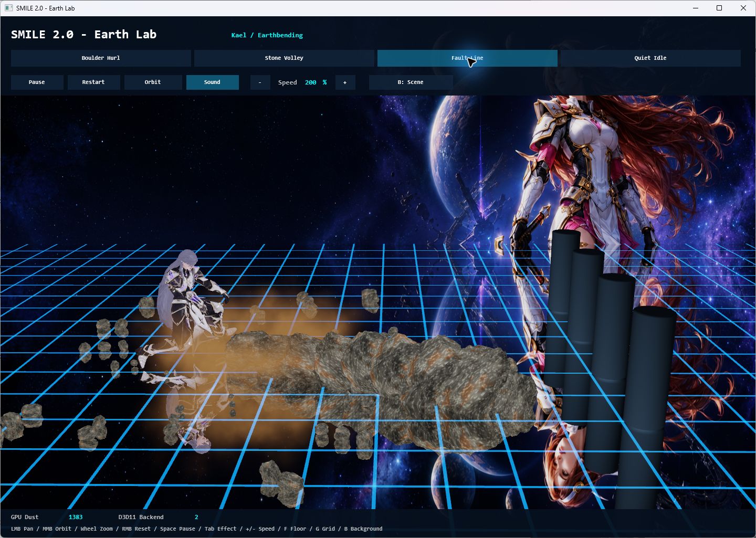Click the GPU Dust counter value
The width and height of the screenshot is (756, 538).
coord(76,517)
